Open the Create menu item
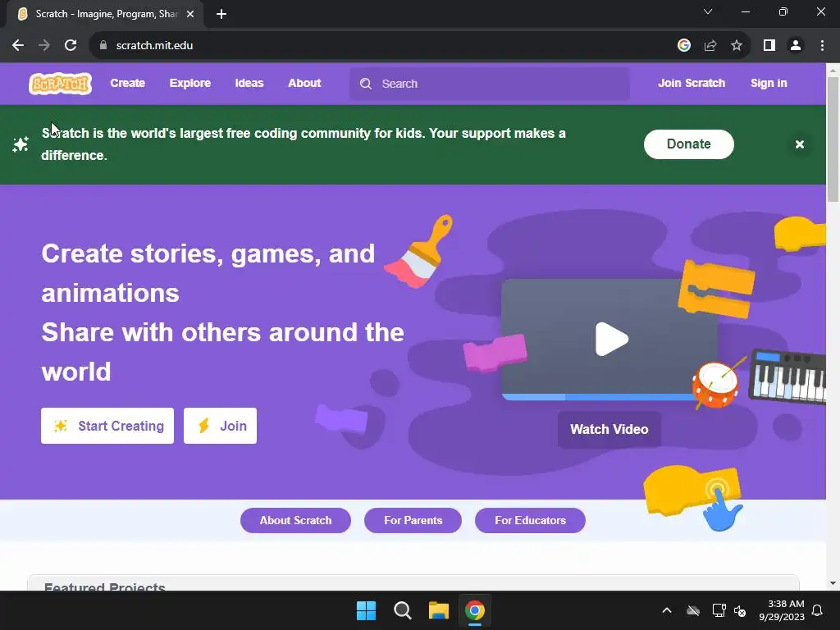 [127, 84]
